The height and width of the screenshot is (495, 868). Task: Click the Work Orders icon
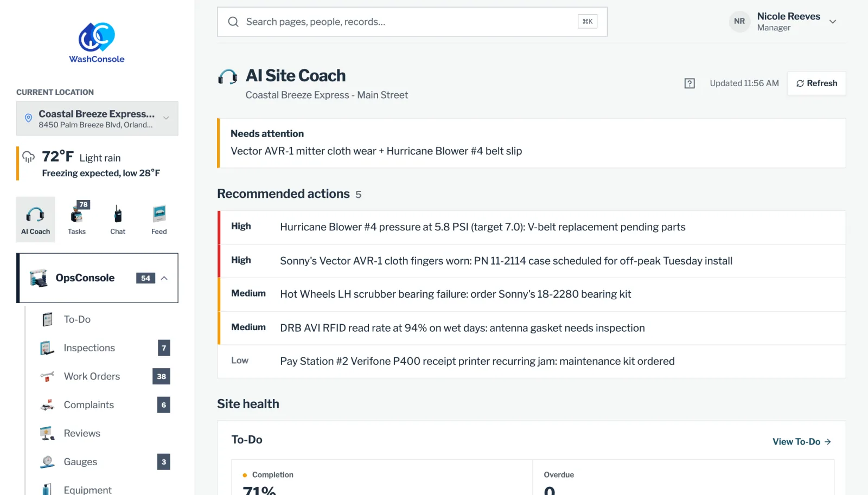[x=48, y=376]
